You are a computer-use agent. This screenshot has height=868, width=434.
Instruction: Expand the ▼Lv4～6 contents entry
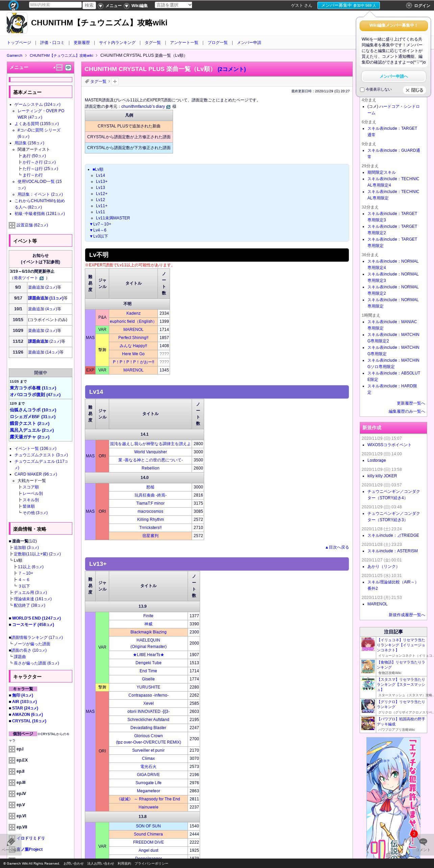point(98,230)
